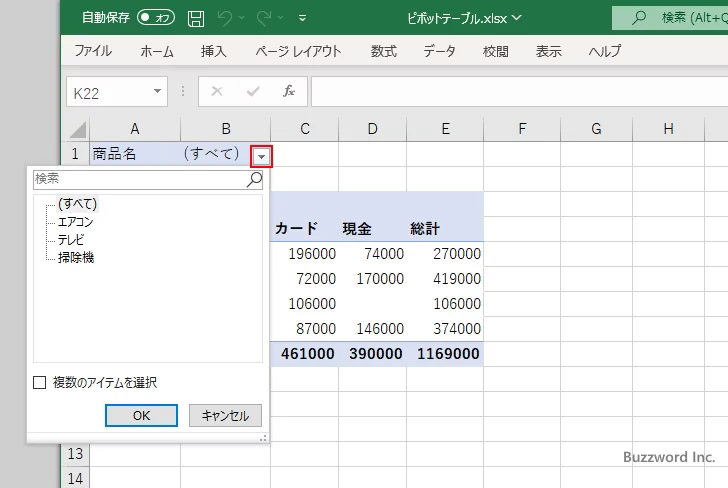Click the formula bar Enter checkmark icon
Viewport: 728px width, 488px height.
(x=253, y=91)
